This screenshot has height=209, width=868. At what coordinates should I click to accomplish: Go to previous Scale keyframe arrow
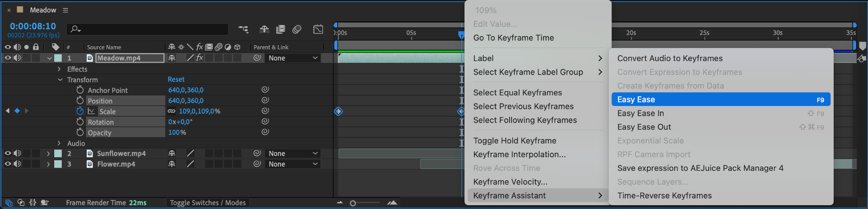tap(8, 111)
